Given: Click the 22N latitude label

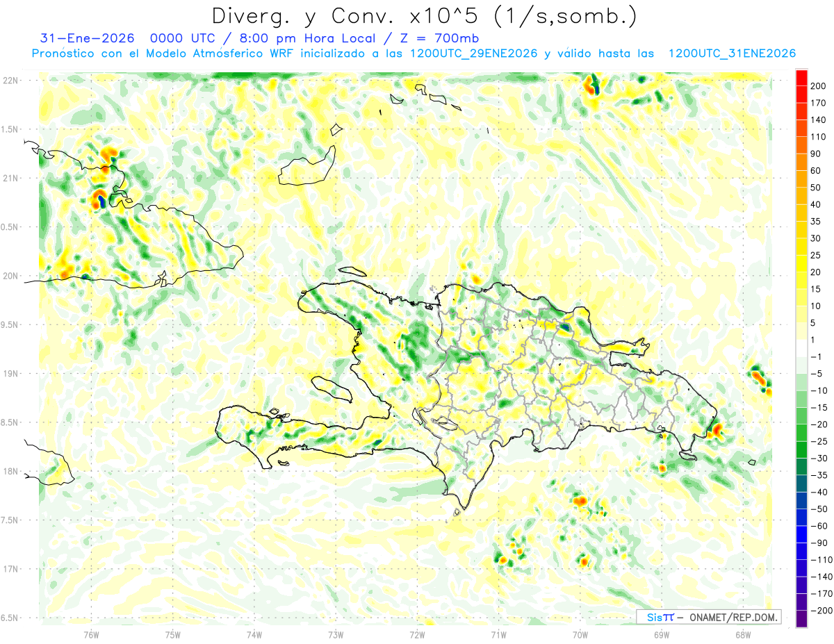Looking at the screenshot, I should pyautogui.click(x=10, y=81).
